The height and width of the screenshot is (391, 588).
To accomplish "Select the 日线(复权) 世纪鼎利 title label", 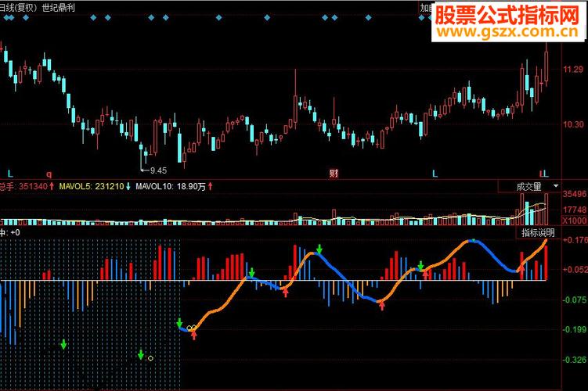I will pos(37,7).
